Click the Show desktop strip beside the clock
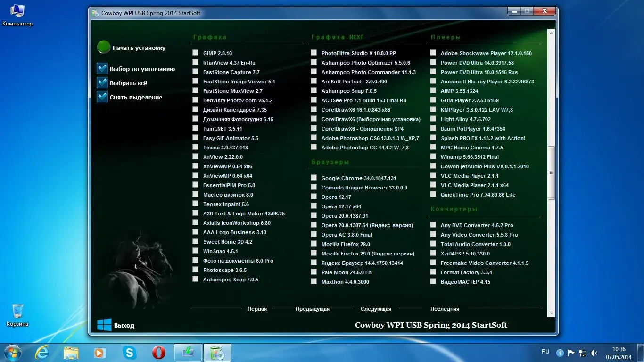Screen dimensions: 644x362 point(640,353)
